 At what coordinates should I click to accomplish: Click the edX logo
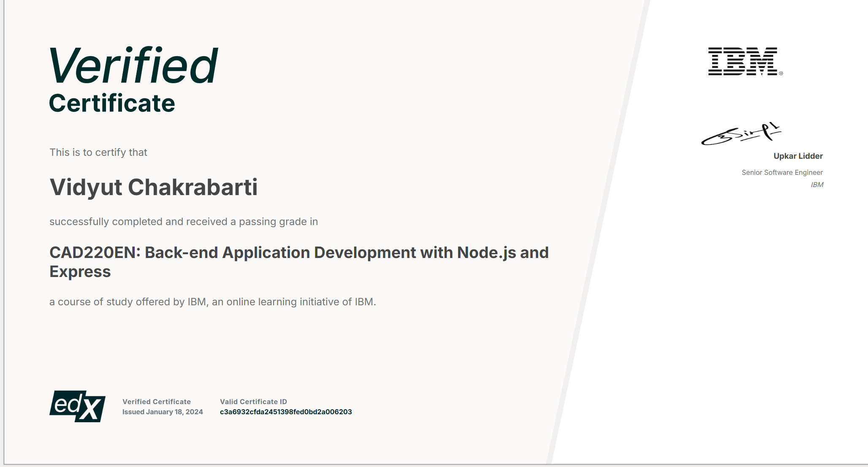(77, 406)
